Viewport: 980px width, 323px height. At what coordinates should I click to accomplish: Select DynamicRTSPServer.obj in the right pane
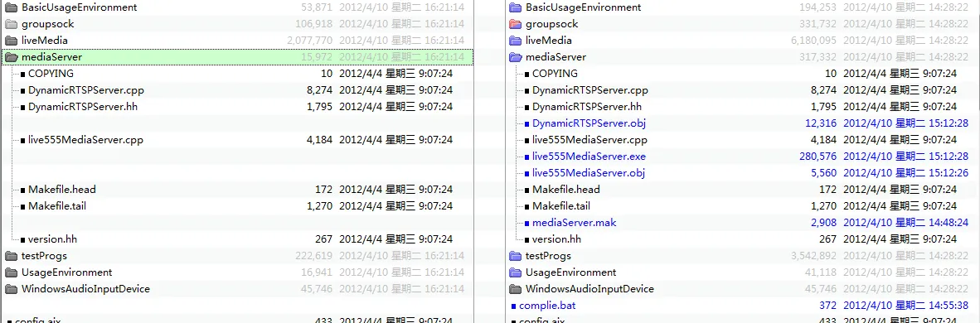click(x=589, y=123)
